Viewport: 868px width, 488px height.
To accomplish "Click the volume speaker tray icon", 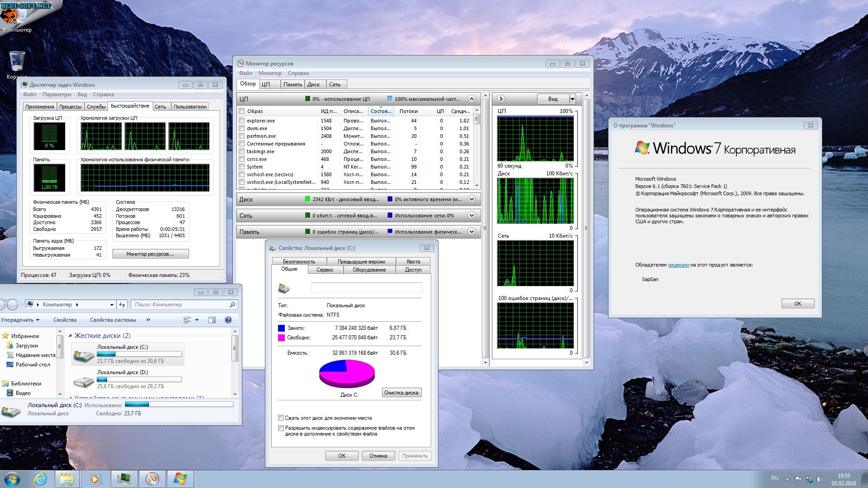I will point(820,479).
